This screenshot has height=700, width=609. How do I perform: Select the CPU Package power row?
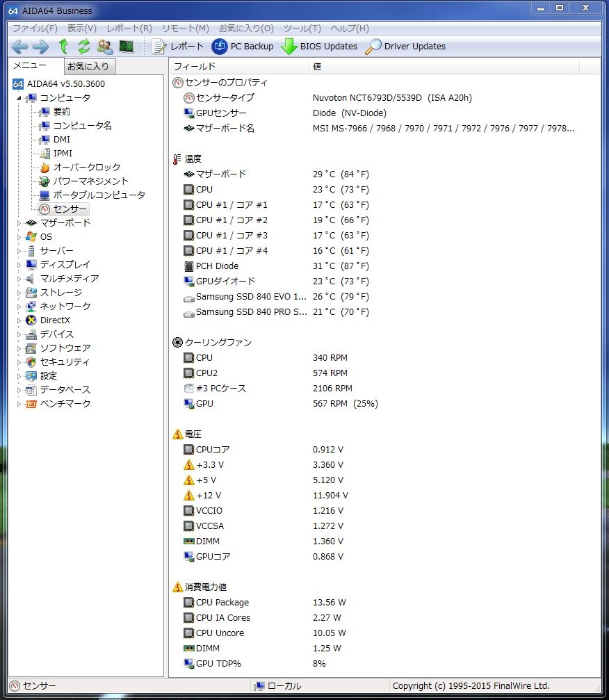[x=384, y=603]
